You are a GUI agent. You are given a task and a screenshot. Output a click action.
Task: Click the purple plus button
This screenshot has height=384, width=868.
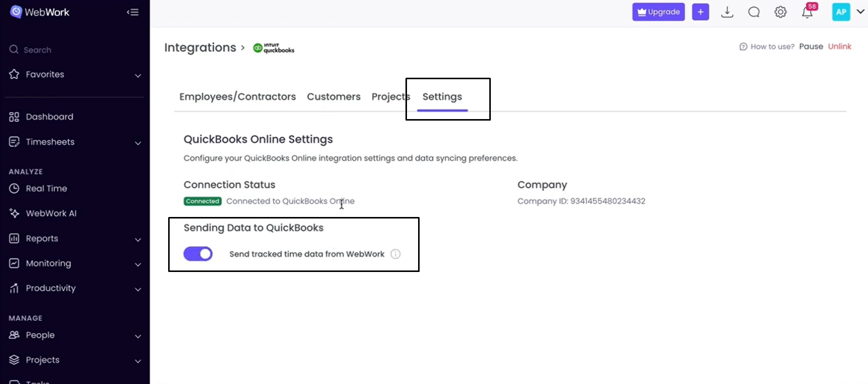700,12
